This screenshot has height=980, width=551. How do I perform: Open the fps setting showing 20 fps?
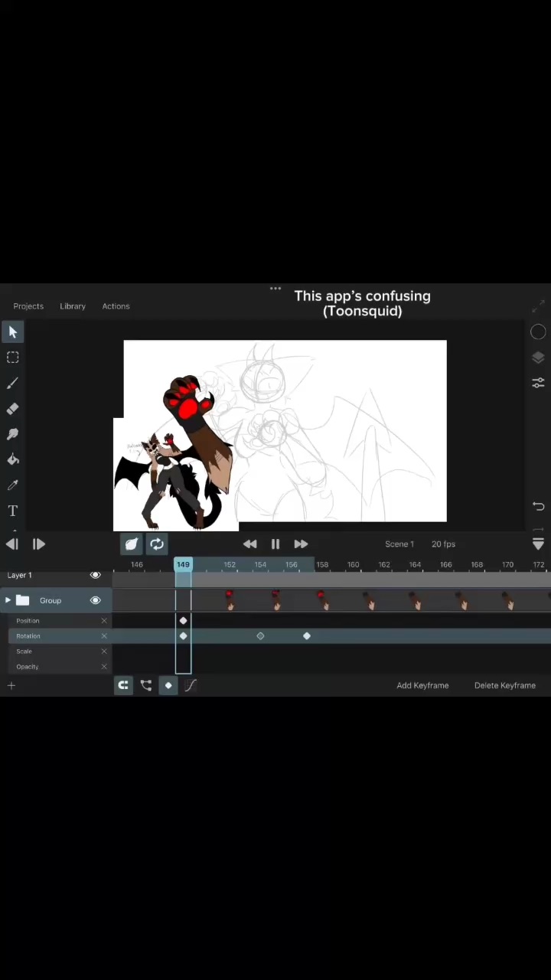click(443, 544)
